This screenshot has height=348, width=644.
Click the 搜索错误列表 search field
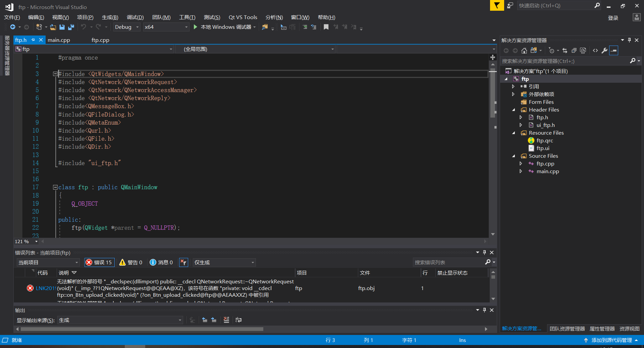point(449,262)
